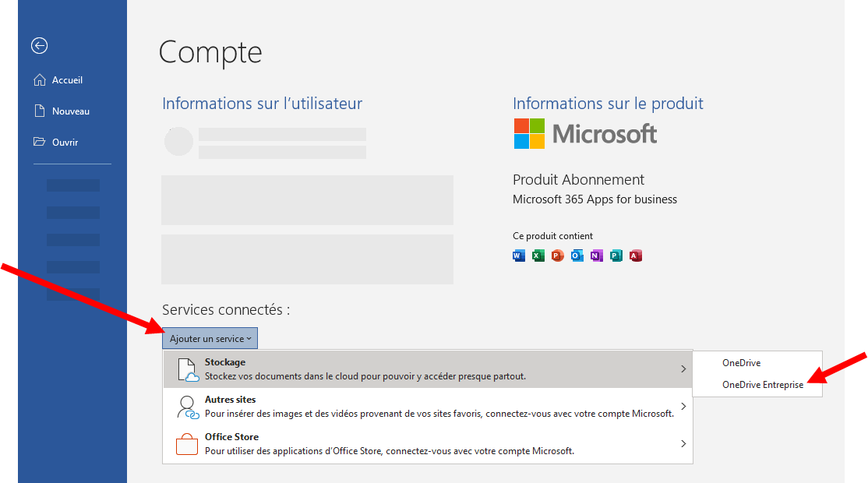Click the Nouveau document icon
The width and height of the screenshot is (868, 483).
click(39, 111)
